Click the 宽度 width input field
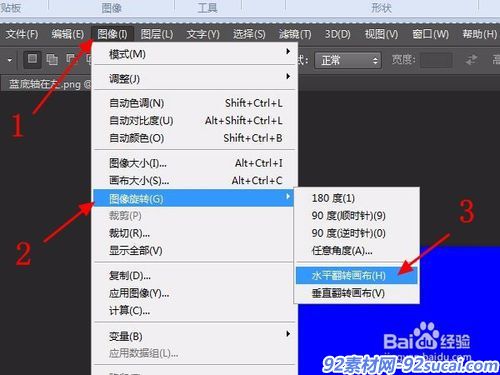The width and height of the screenshot is (500, 375). pos(436,60)
